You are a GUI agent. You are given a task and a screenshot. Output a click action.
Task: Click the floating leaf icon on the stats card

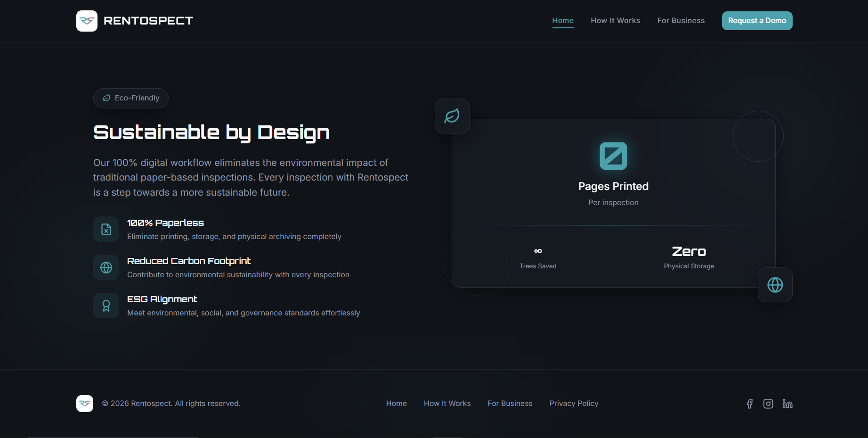point(452,116)
